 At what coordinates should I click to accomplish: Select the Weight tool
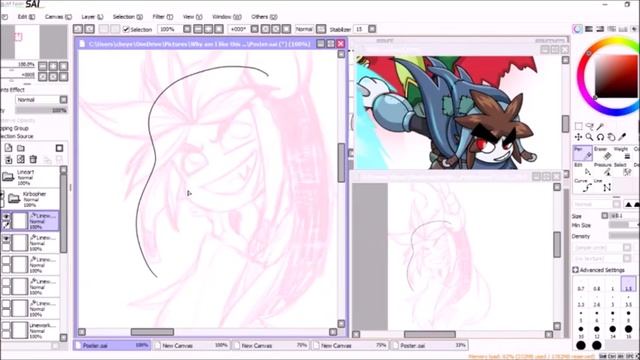click(x=623, y=153)
